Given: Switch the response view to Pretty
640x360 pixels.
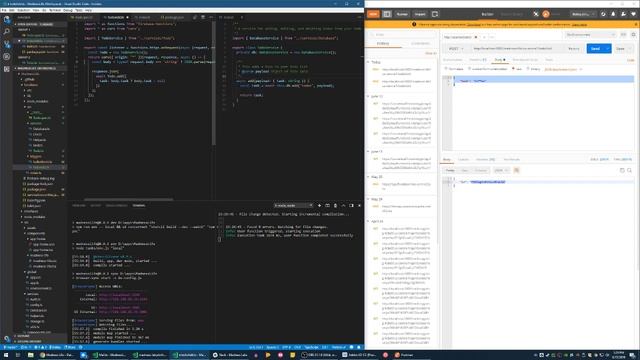Looking at the screenshot, I should tap(450, 170).
